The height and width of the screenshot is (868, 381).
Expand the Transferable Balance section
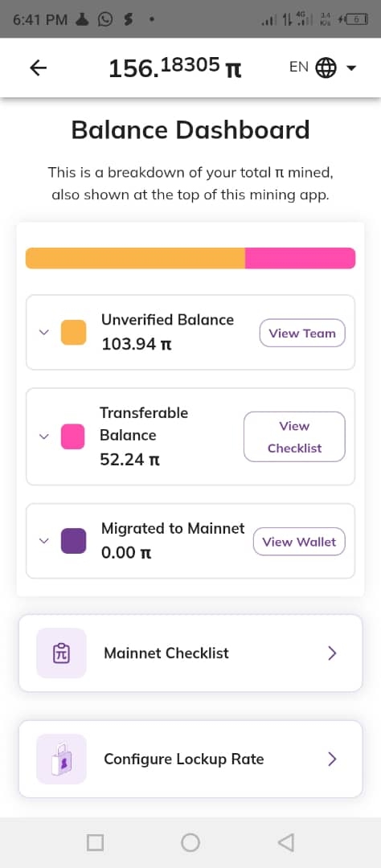coord(43,436)
